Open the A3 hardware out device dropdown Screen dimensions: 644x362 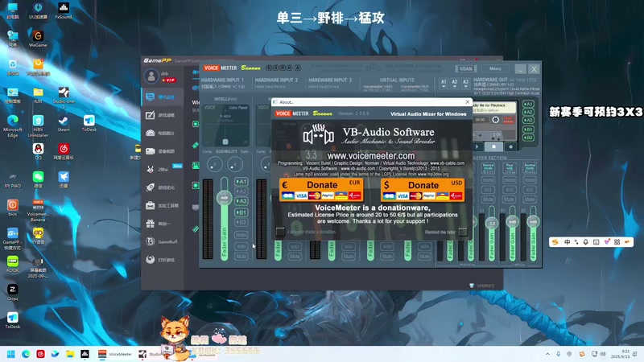pyautogui.click(x=465, y=84)
